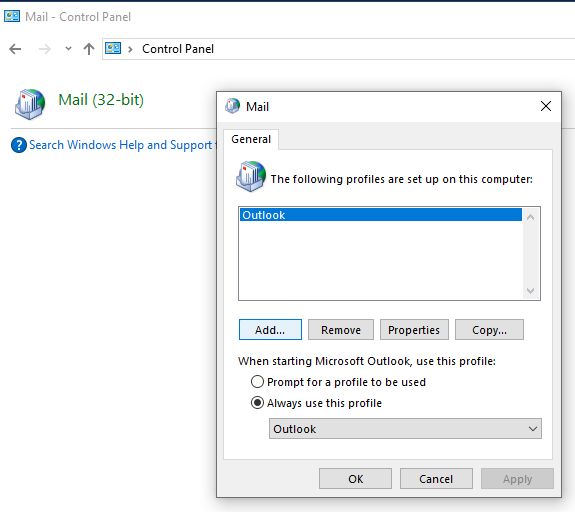
Task: Click the blue help question mark icon
Action: pos(19,145)
